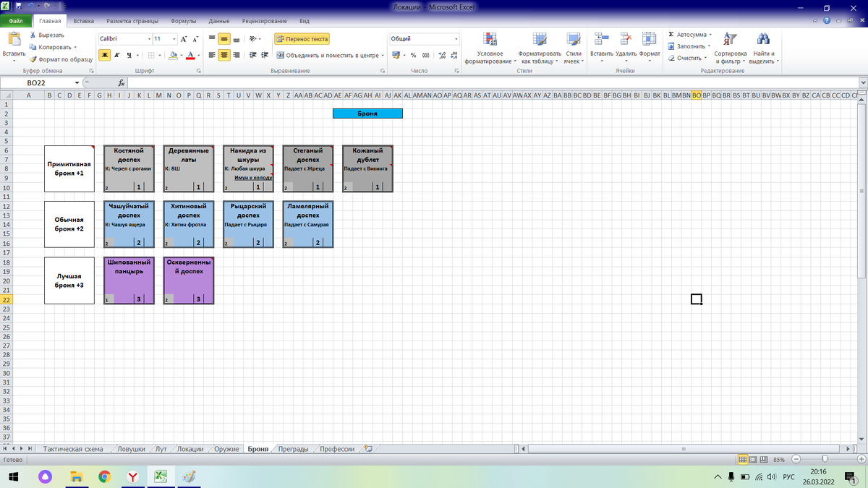Screen dimensions: 868x488
Task: Toggle underline (Ч) formatting
Action: 129,55
